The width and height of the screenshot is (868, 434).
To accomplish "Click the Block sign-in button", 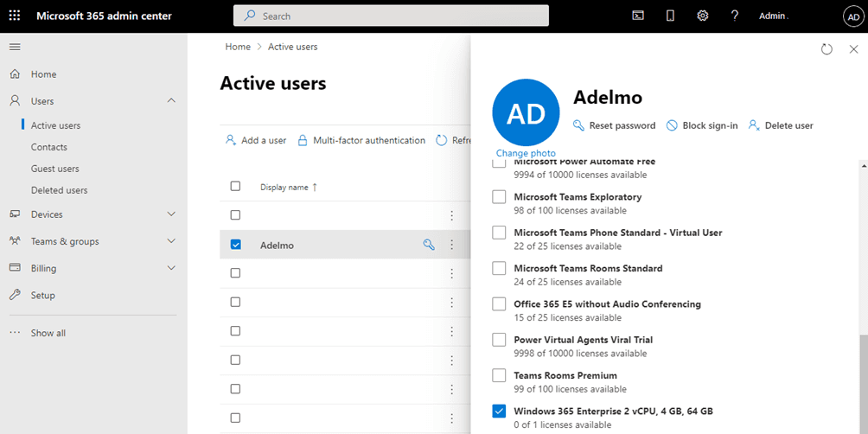I will pyautogui.click(x=702, y=125).
